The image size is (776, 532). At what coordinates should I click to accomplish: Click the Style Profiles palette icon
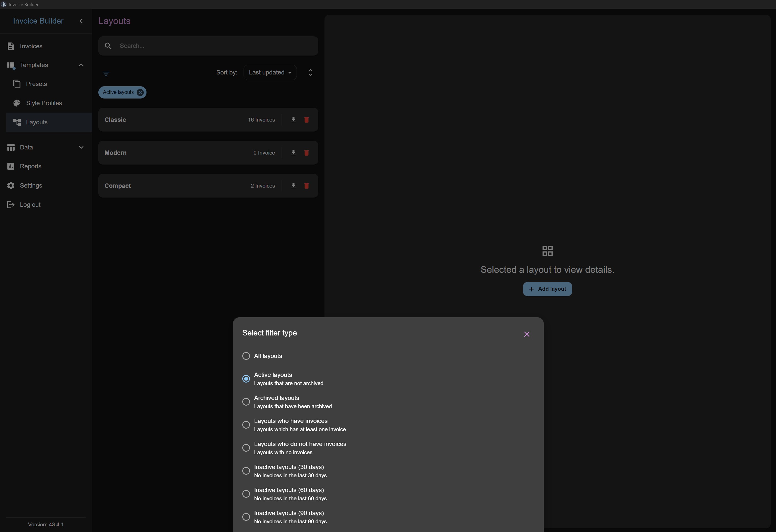tap(17, 103)
